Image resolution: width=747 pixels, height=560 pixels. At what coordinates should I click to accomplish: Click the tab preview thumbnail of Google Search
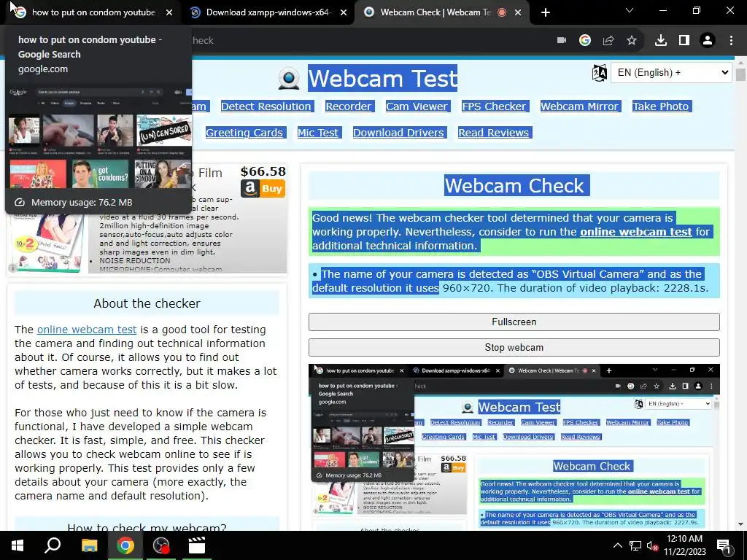pos(100,136)
